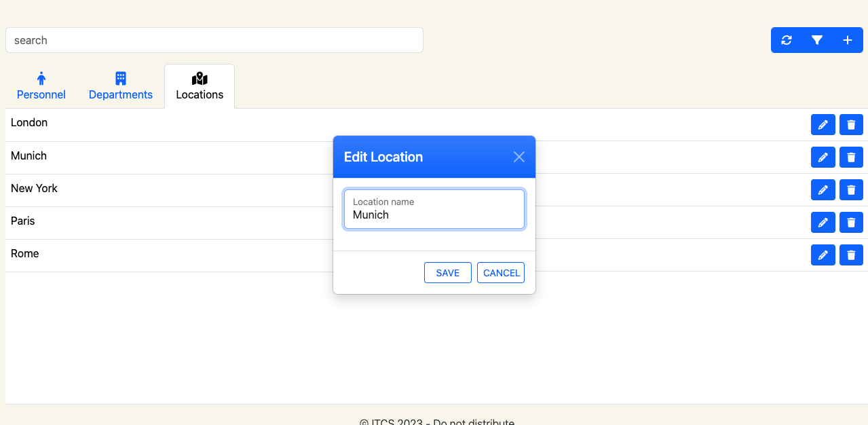This screenshot has width=868, height=425.
Task: Delete the Munich row via trash icon
Action: (851, 158)
